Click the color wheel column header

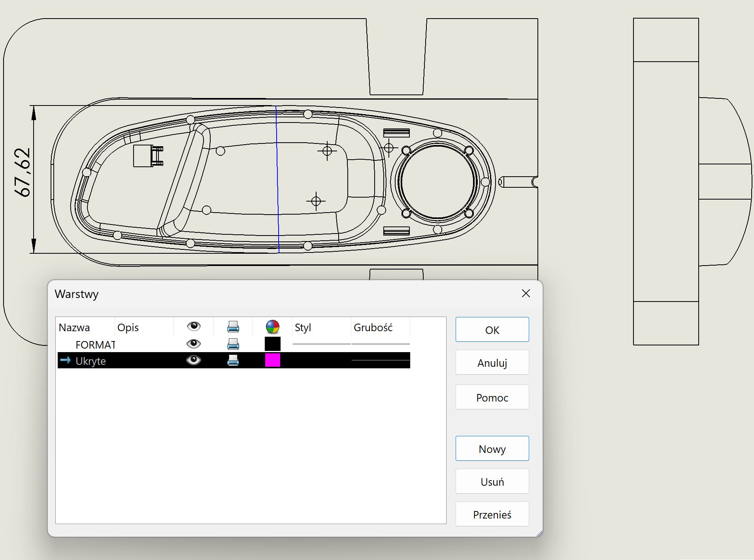click(x=273, y=327)
